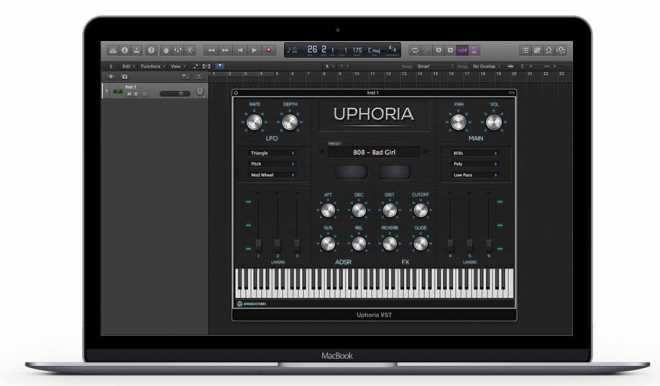This screenshot has width=660, height=386.
Task: Open the Poly voice mode dropdown
Action: coord(475,164)
